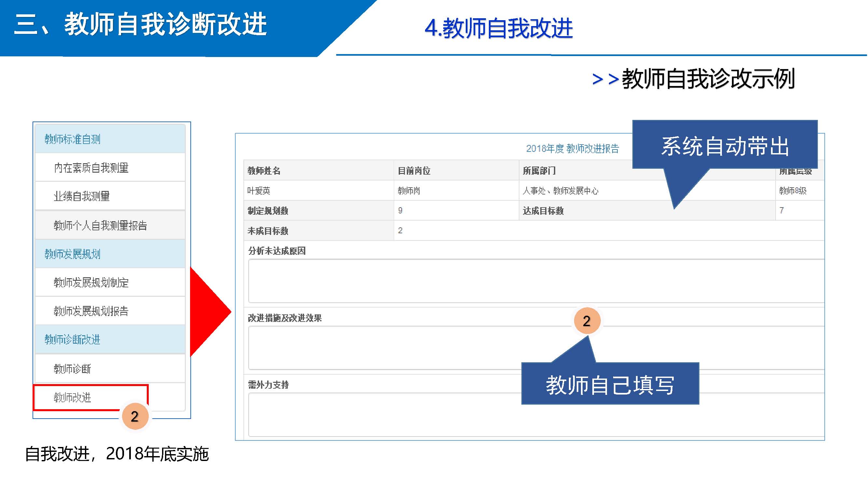Screen dimensions: 868x489
Task: Click orange number 2 badge near sidebar
Action: pos(135,416)
